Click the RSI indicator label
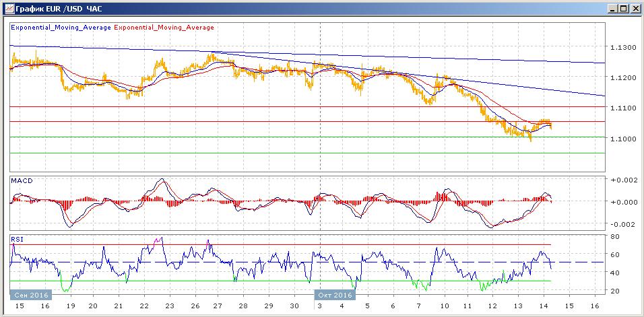The image size is (644, 317). coord(16,240)
